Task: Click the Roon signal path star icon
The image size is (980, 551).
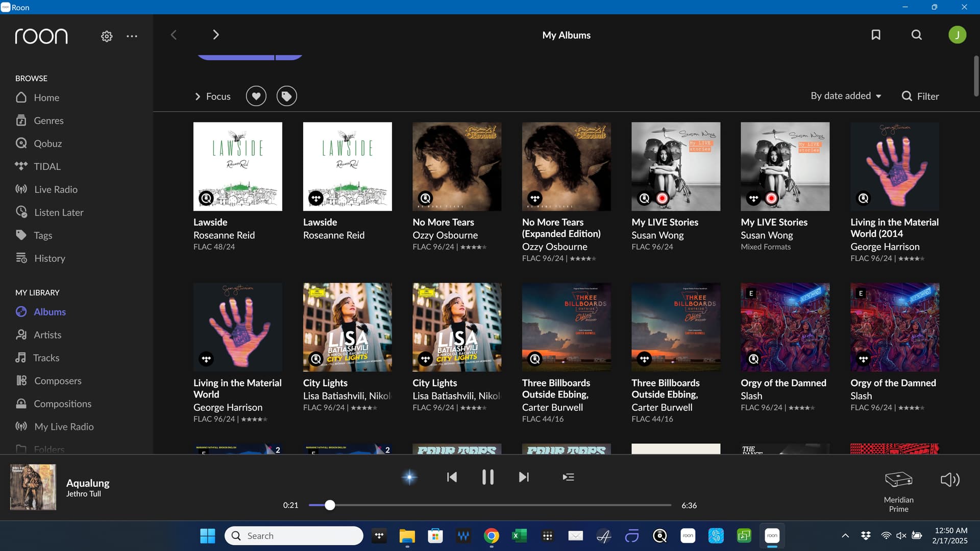Action: point(409,477)
